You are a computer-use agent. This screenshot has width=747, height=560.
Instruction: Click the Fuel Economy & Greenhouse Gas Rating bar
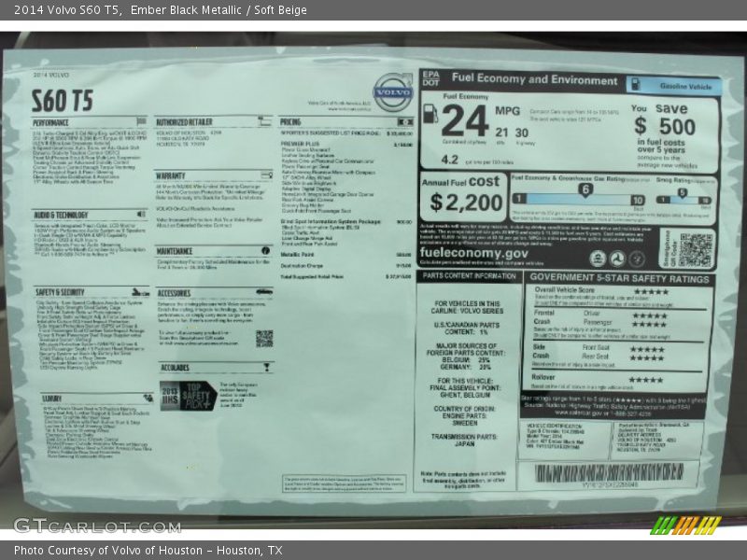[579, 199]
